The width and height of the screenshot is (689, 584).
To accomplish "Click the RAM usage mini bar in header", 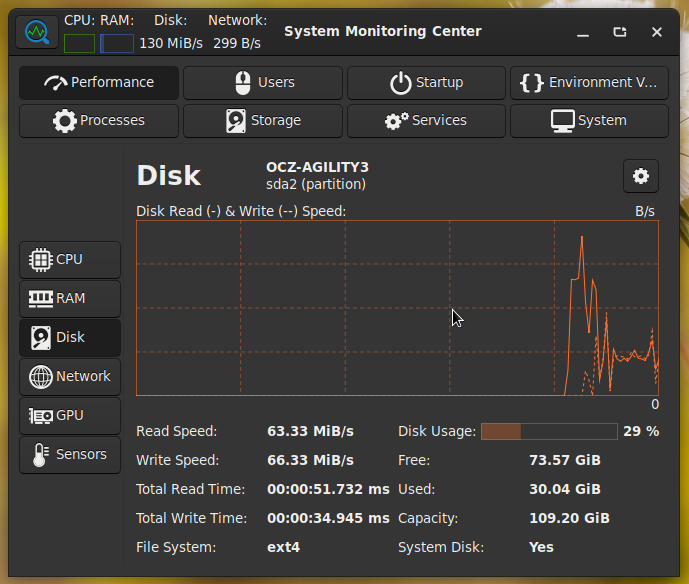I will 117,43.
